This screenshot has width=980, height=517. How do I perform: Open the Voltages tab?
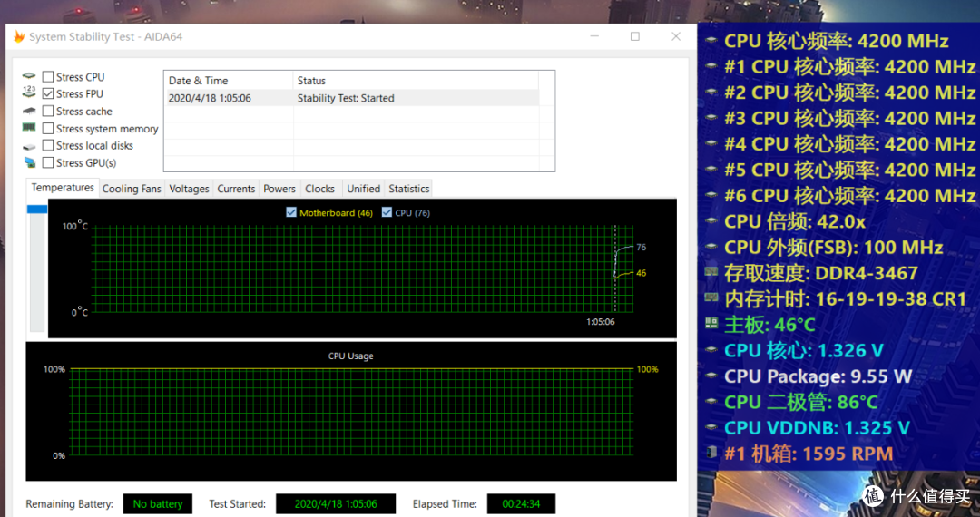coord(189,189)
